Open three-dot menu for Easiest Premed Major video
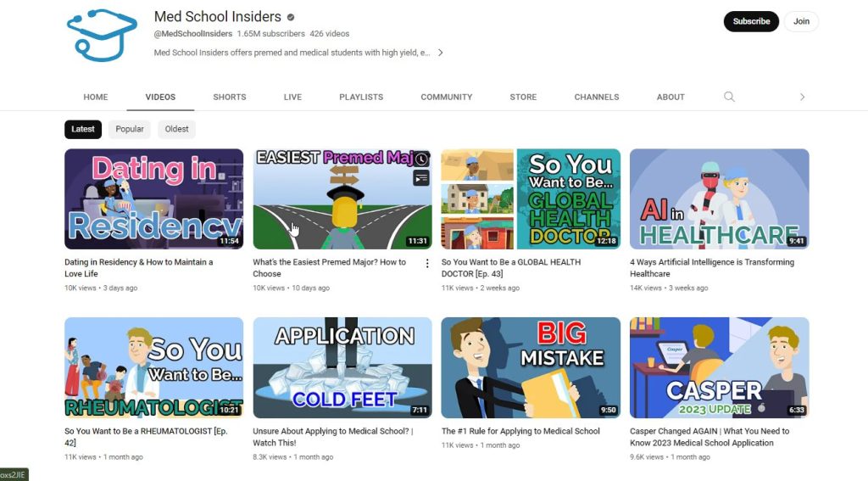Screen dimensions: 868x481 click(427, 263)
